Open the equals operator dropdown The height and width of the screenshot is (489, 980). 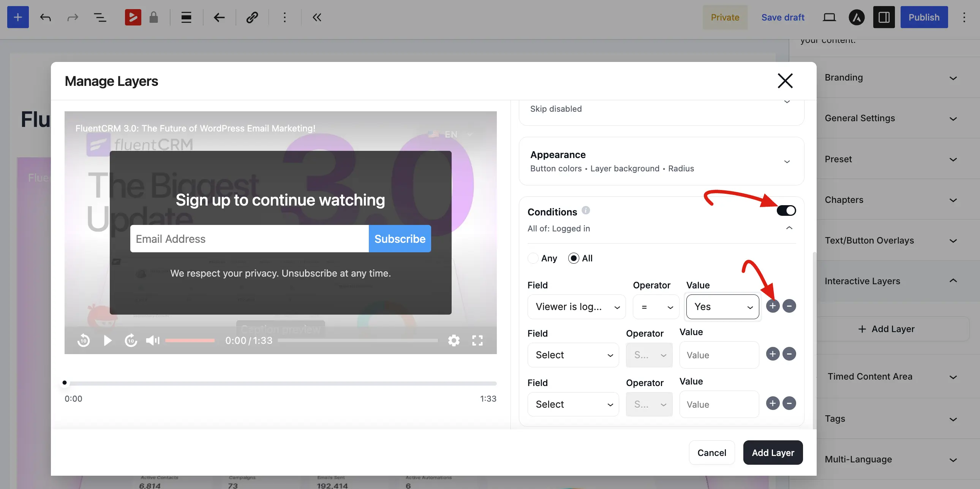tap(656, 307)
